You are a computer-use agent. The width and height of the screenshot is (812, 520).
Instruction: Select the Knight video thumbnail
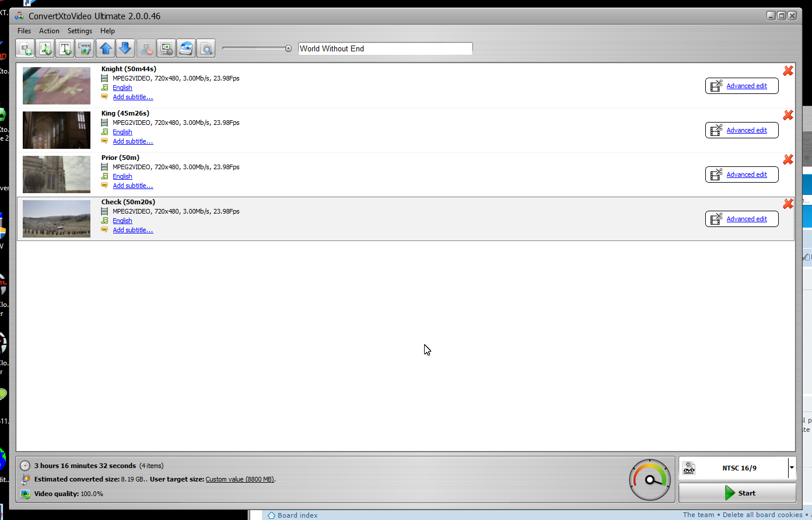(x=57, y=86)
